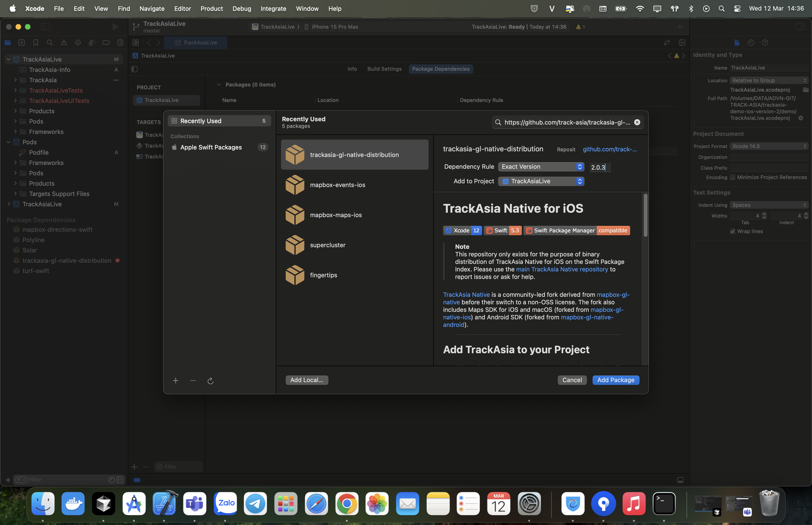Toggle the Wrap lines checkbox

(733, 231)
